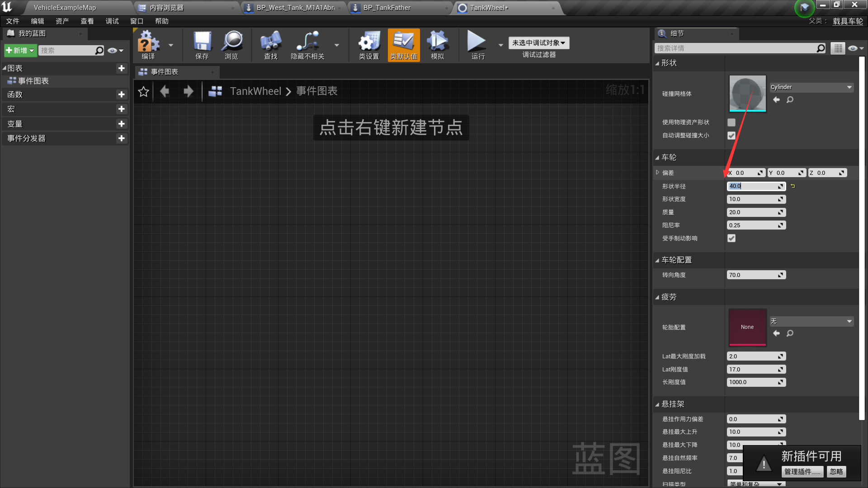Click the Compile (编译) toolbar icon
Image resolution: width=868 pixels, height=488 pixels.
[x=148, y=42]
